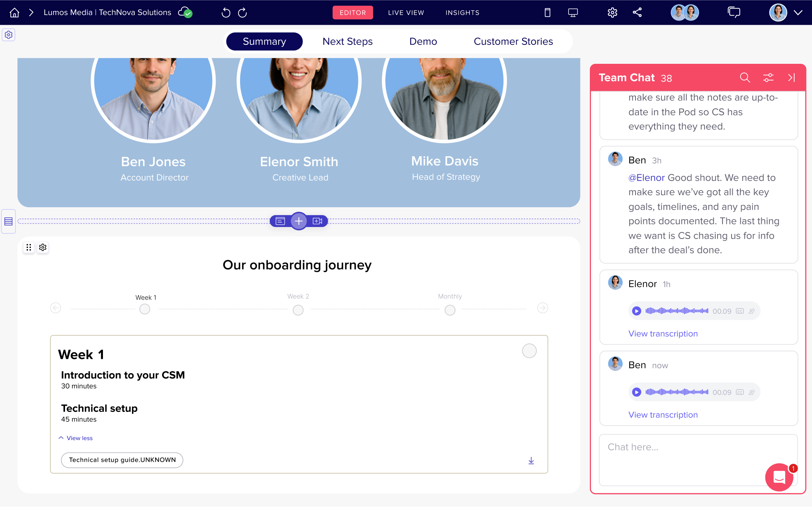Toggle captions on Ben's voice message
Viewport: 812px width, 507px height.
(x=740, y=392)
